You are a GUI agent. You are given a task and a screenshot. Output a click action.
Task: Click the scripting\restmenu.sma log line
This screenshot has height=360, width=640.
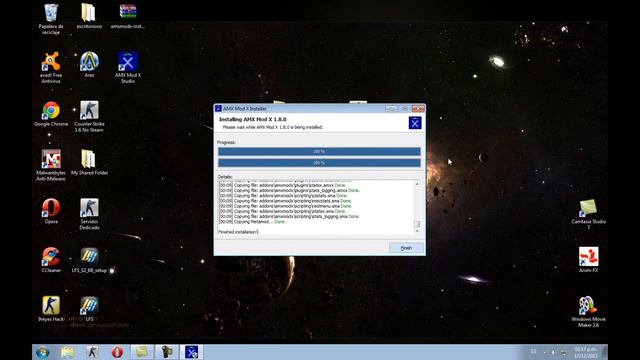pos(285,206)
